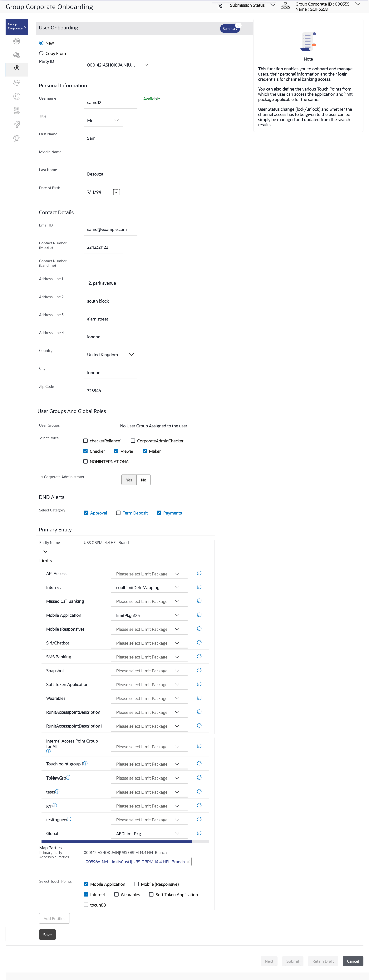Select the Copy From radio option
The height and width of the screenshot is (980, 369).
click(42, 54)
